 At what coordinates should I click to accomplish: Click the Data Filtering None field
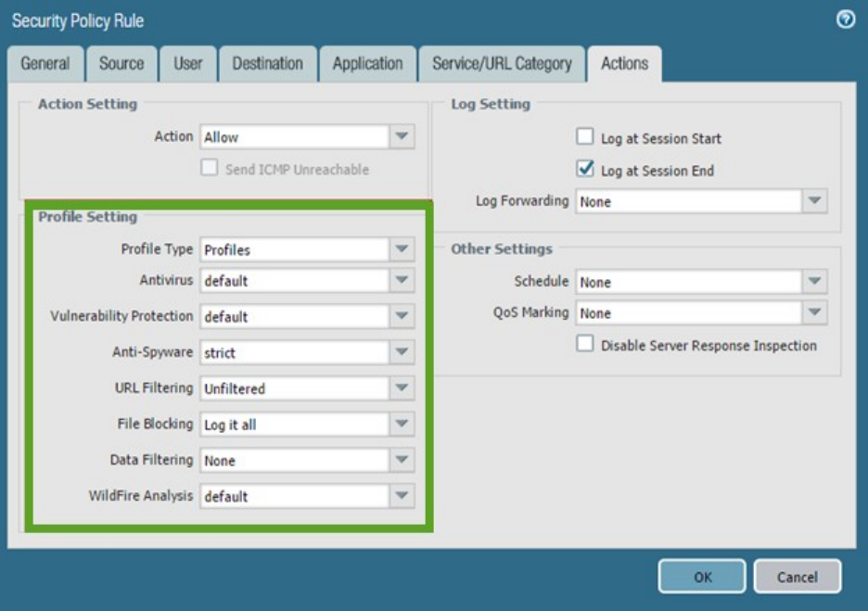(295, 461)
